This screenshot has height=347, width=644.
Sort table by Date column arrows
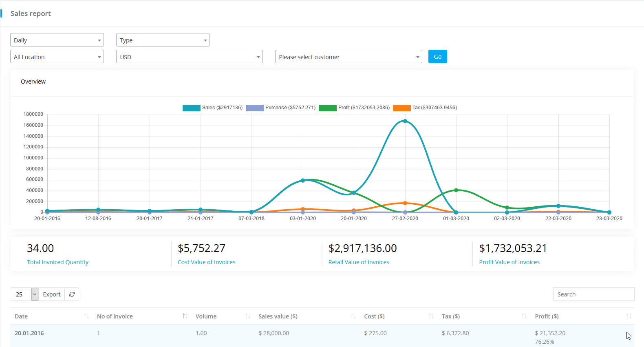(x=86, y=316)
